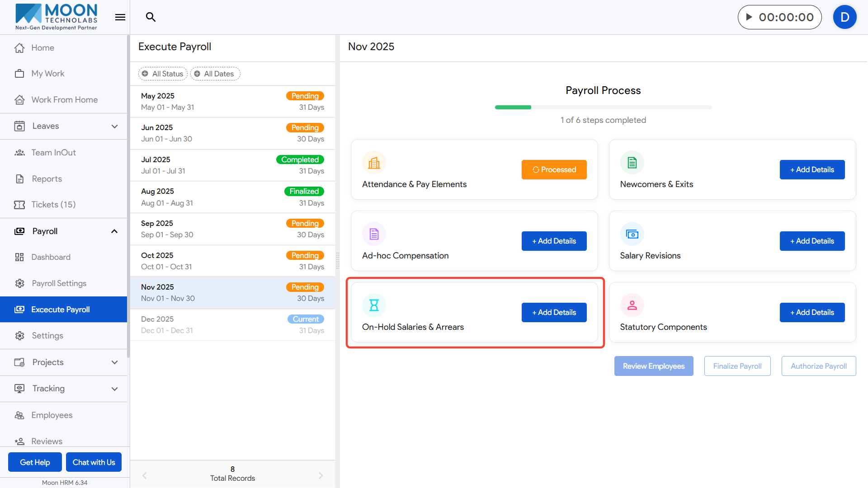Click the Statutory Components person icon
Viewport: 868px width, 488px height.
tap(632, 305)
